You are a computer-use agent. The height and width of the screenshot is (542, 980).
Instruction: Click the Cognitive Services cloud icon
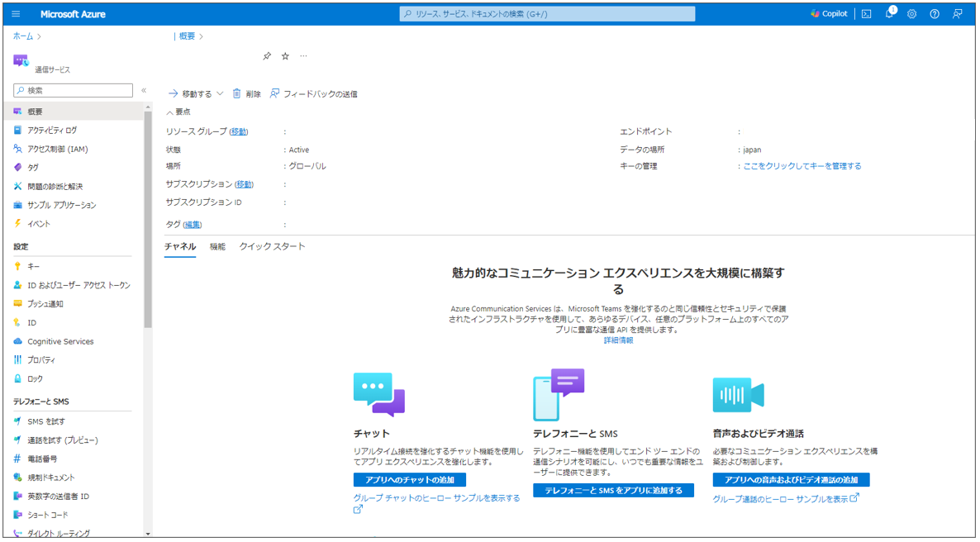click(18, 341)
